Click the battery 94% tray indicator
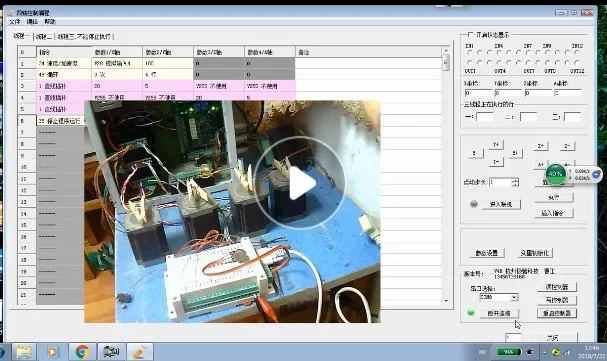The width and height of the screenshot is (607, 361). coord(509,352)
